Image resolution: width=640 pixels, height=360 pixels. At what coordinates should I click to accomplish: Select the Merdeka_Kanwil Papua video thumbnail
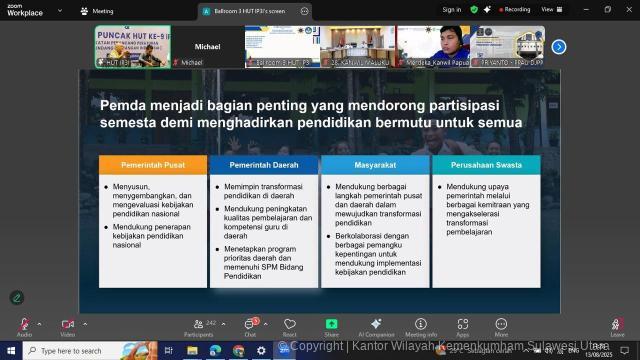[x=433, y=47]
